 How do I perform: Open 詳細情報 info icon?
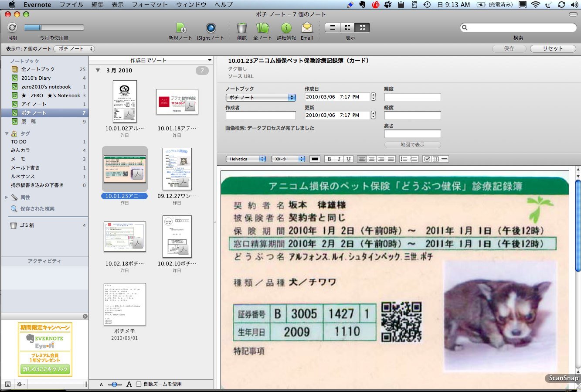pyautogui.click(x=286, y=28)
